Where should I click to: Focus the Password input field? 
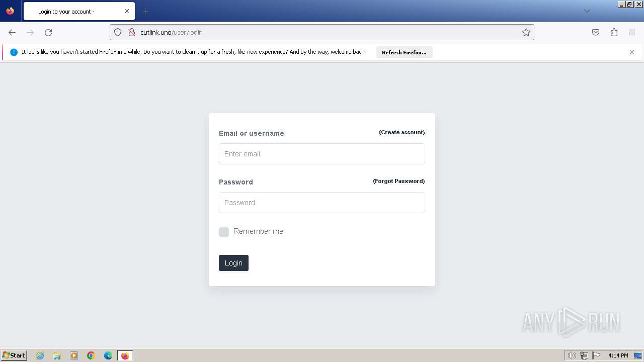322,203
